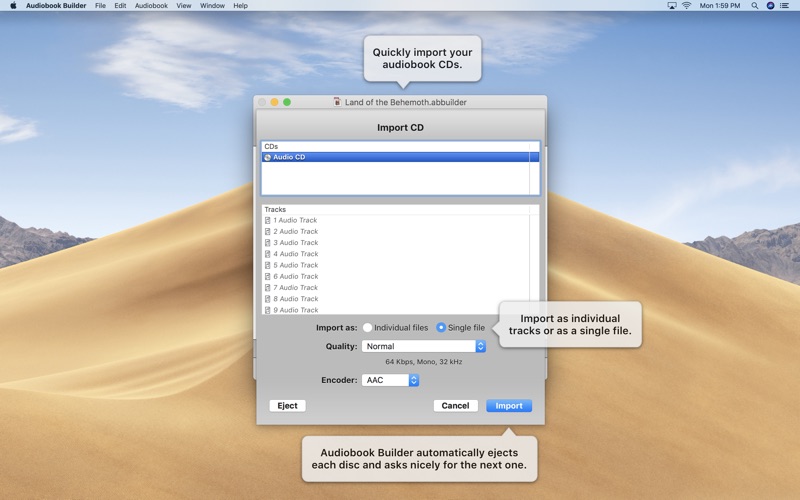Open the Edit menu
Screen dimensions: 800x500
tap(120, 6)
